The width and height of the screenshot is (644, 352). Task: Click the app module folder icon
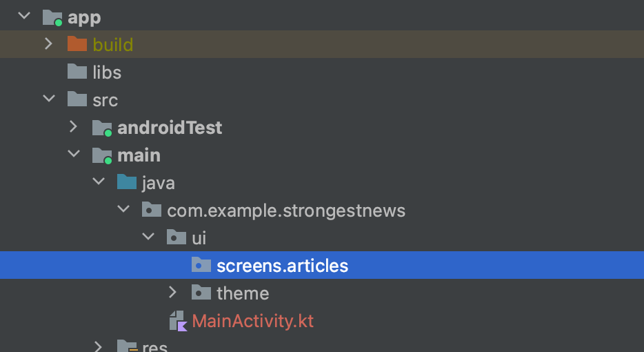tap(52, 18)
